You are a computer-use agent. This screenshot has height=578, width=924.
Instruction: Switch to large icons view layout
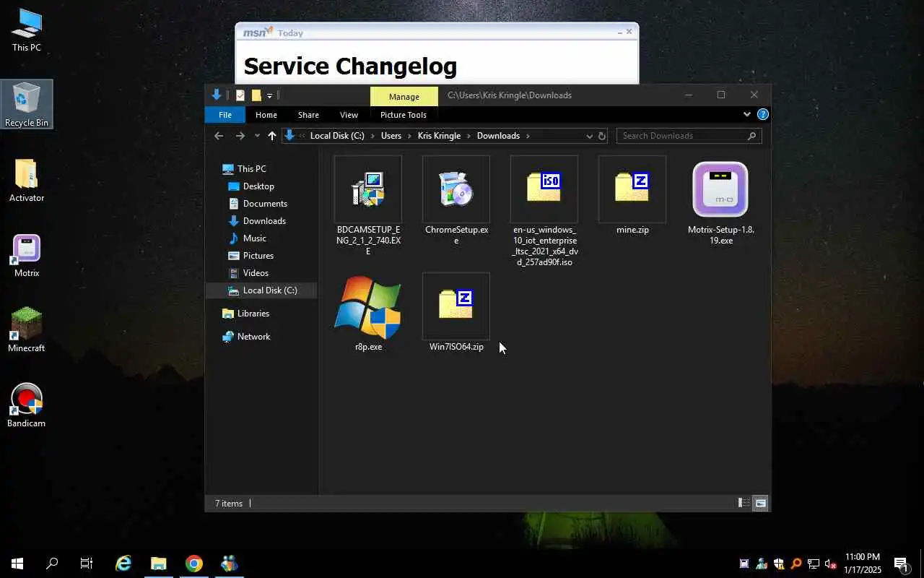[x=760, y=503]
